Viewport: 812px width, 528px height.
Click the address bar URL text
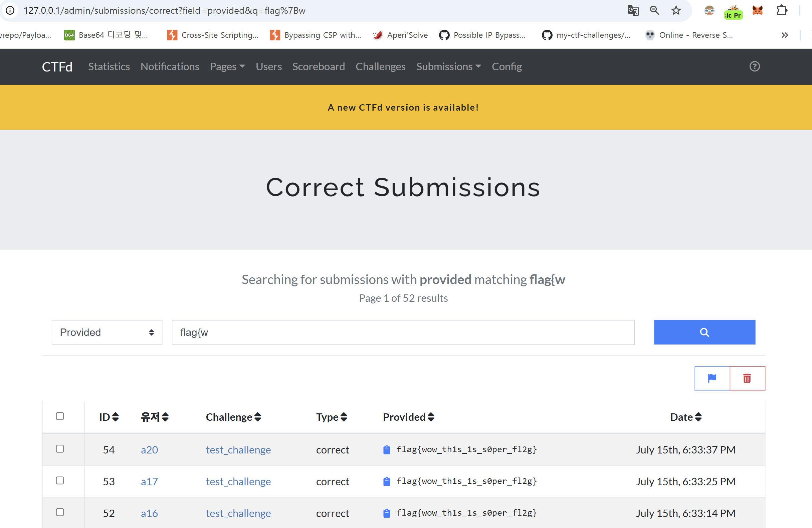tap(164, 10)
